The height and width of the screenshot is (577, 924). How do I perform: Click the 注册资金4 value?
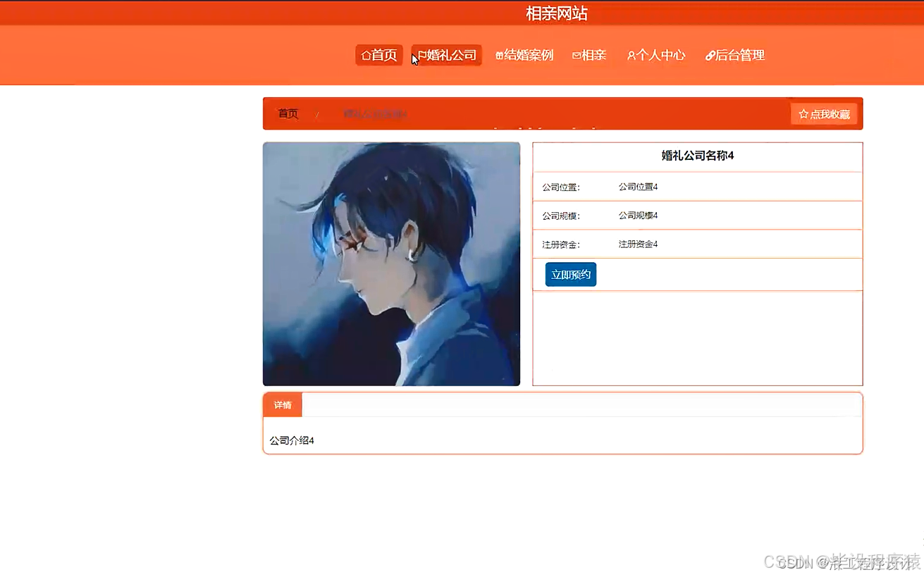pos(638,244)
